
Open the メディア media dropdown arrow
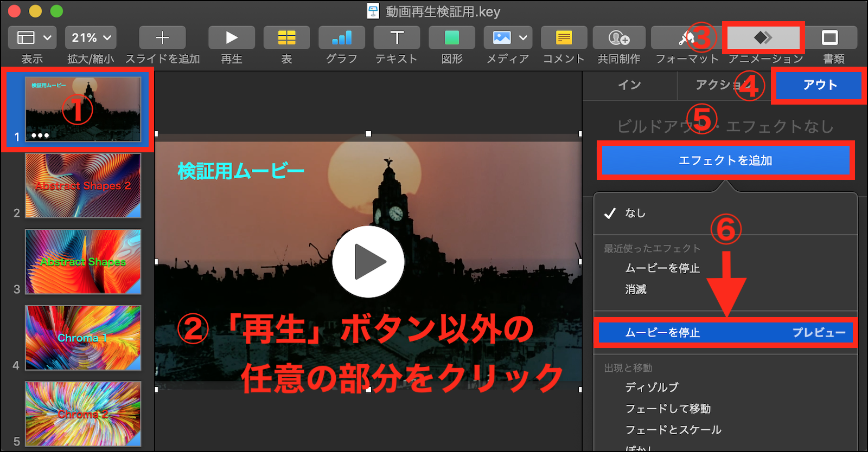click(x=523, y=37)
